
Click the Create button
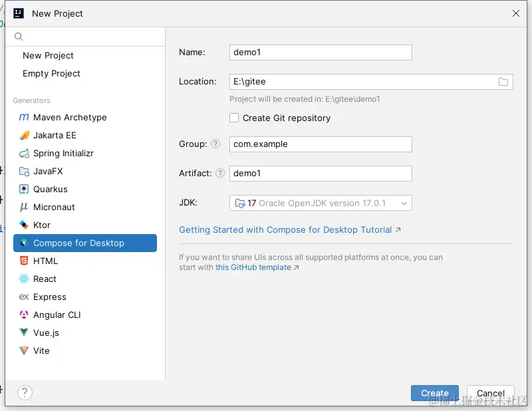pos(435,393)
